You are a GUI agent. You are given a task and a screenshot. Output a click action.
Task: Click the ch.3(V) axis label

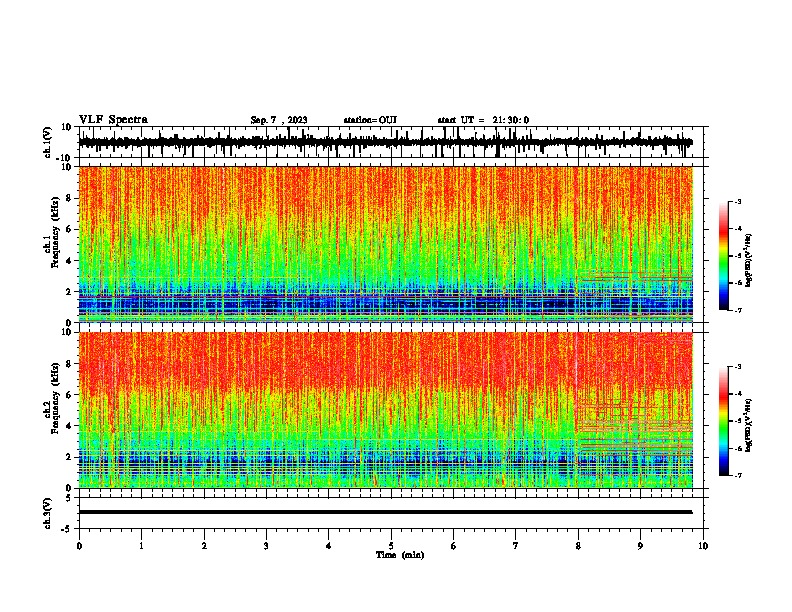[48, 513]
